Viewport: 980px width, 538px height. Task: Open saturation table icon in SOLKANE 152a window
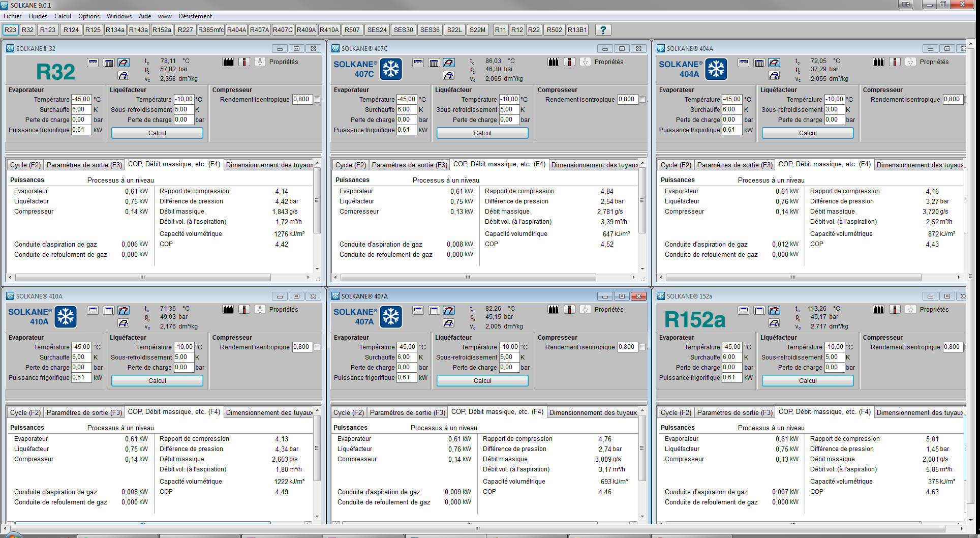pos(743,310)
